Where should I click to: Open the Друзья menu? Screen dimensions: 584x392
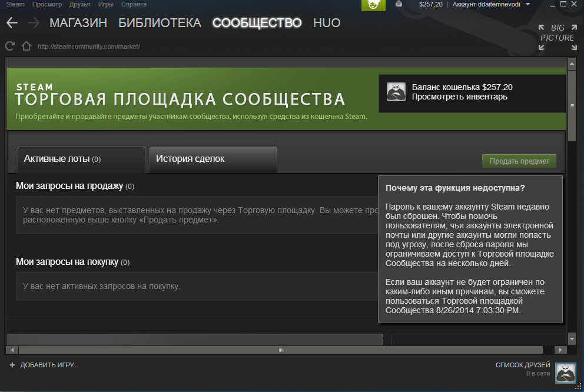click(79, 4)
